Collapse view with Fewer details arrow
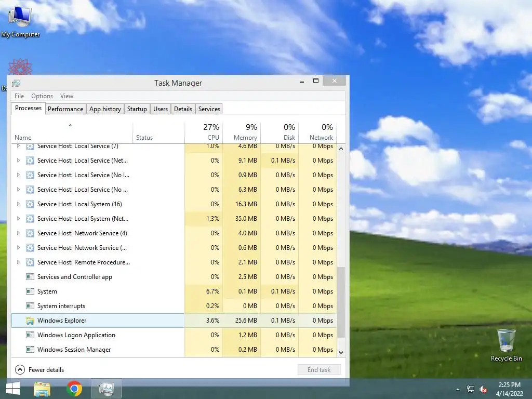The width and height of the screenshot is (532, 399). pos(20,369)
